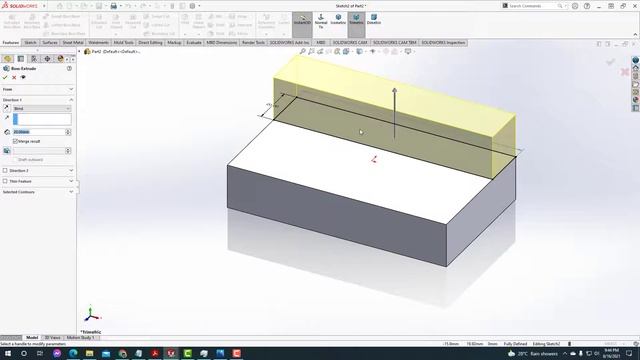Open Motion Study 1 bottom tab
Image resolution: width=640 pixels, height=360 pixels.
point(80,338)
